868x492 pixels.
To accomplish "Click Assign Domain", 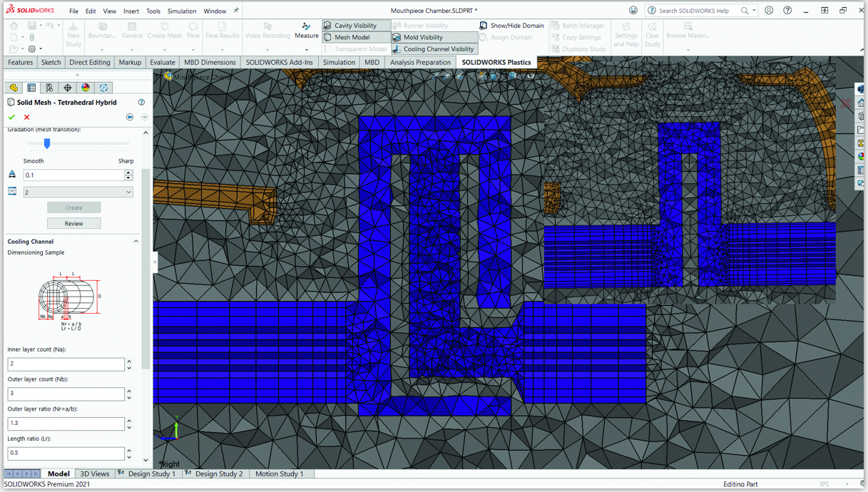I will click(x=506, y=37).
